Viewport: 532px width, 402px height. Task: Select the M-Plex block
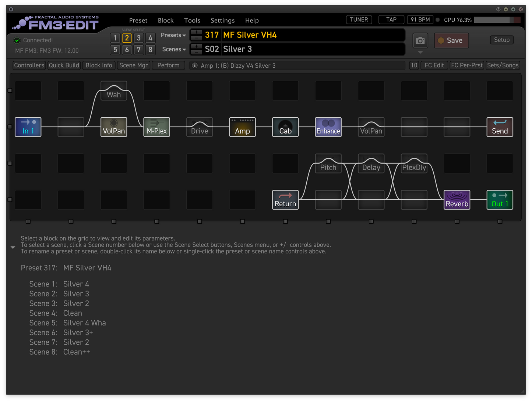(x=157, y=127)
